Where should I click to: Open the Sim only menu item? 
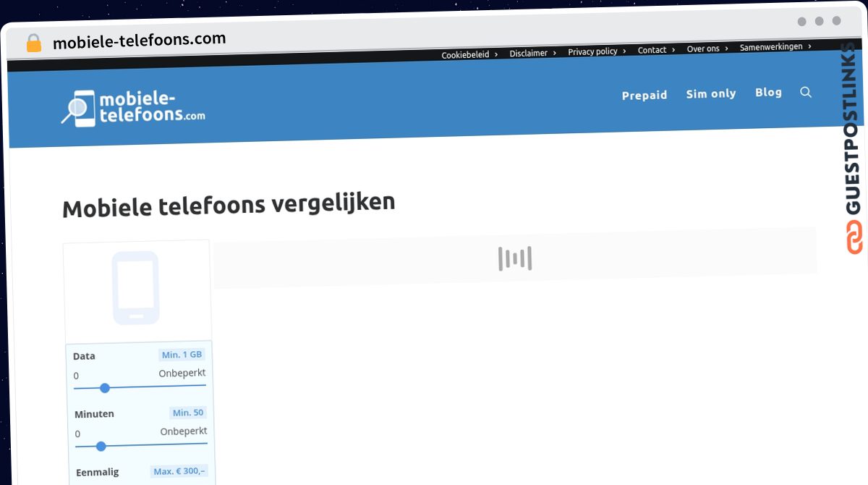point(711,93)
